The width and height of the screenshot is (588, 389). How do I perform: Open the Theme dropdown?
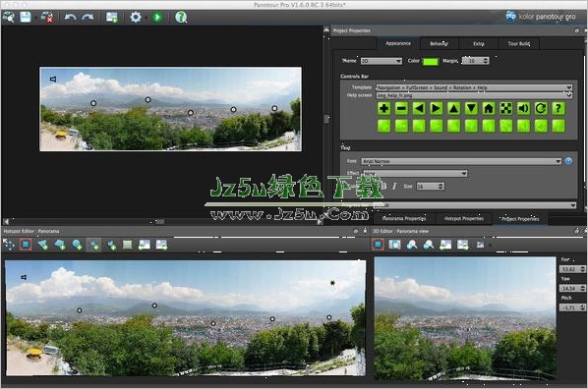point(381,61)
